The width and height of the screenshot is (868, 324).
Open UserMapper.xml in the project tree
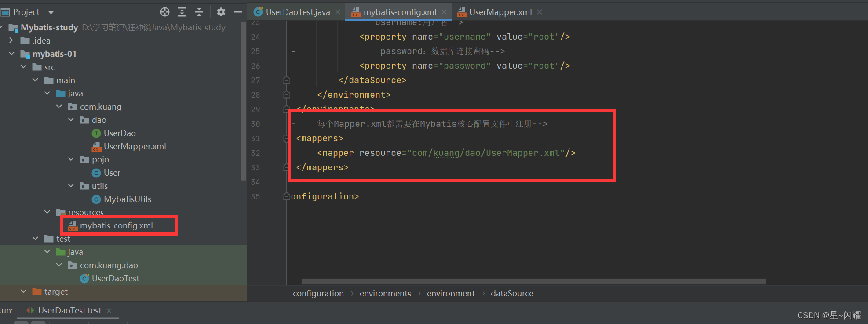pyautogui.click(x=135, y=146)
